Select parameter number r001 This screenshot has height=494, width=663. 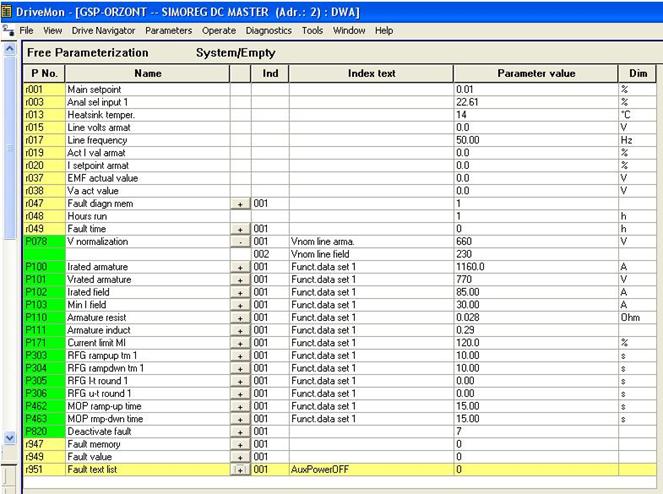[x=44, y=89]
